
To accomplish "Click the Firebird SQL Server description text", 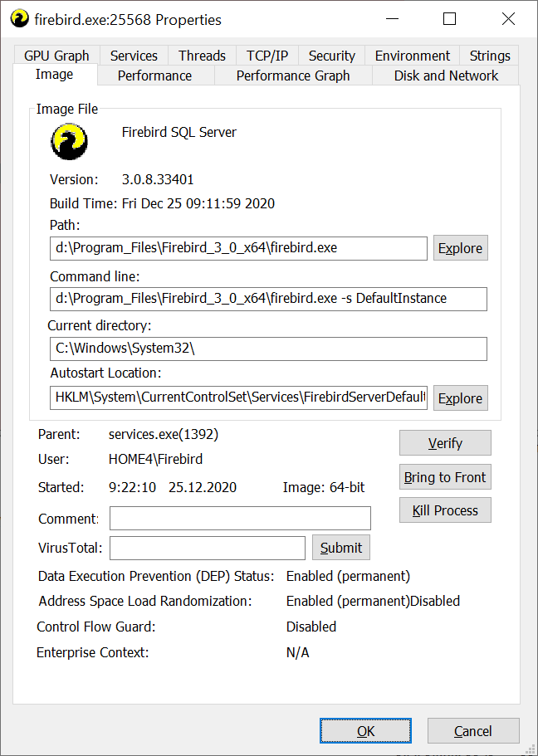I will pos(179,132).
